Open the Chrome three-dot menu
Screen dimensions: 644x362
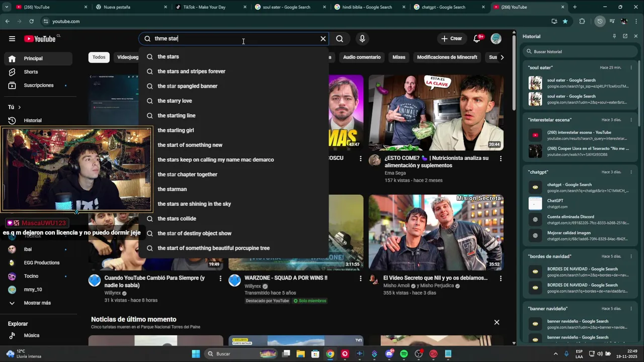point(636,21)
